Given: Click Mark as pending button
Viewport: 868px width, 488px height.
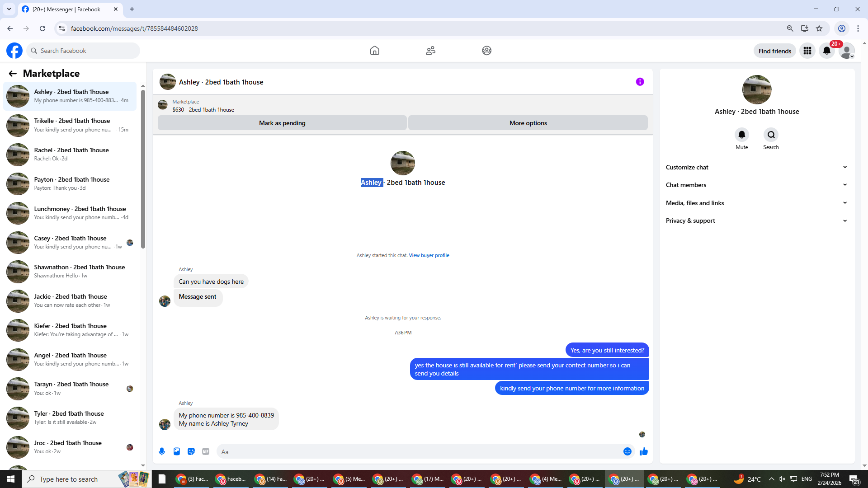Looking at the screenshot, I should coord(282,123).
